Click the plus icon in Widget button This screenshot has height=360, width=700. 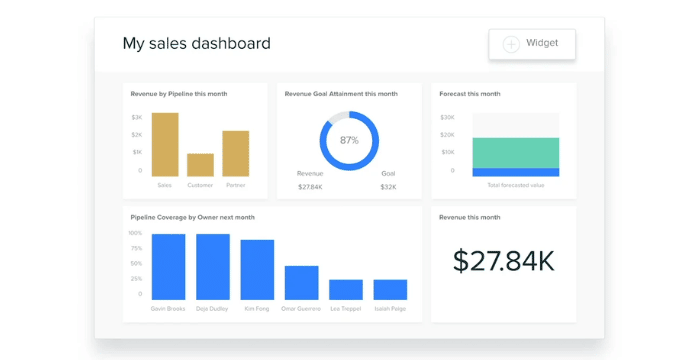[511, 44]
